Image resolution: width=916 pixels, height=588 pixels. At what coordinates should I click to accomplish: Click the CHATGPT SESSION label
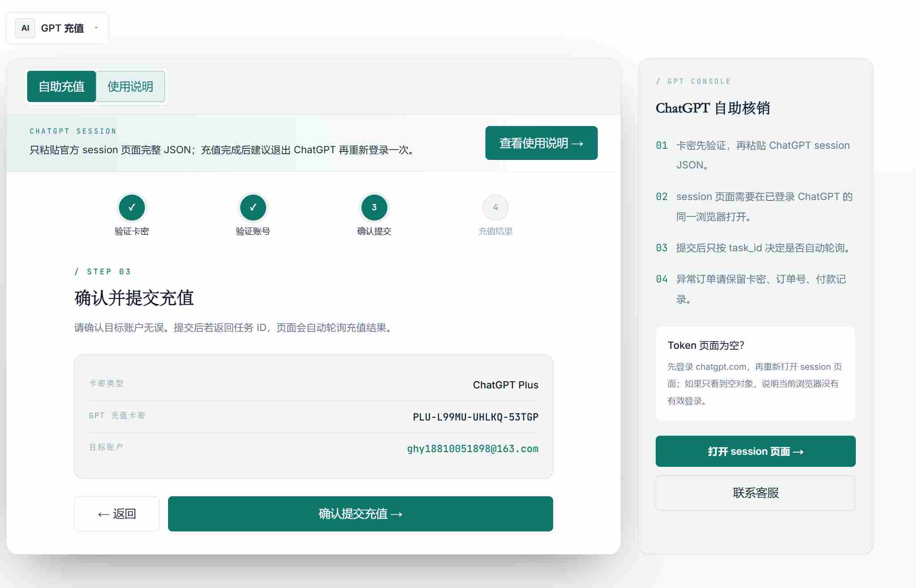click(73, 131)
